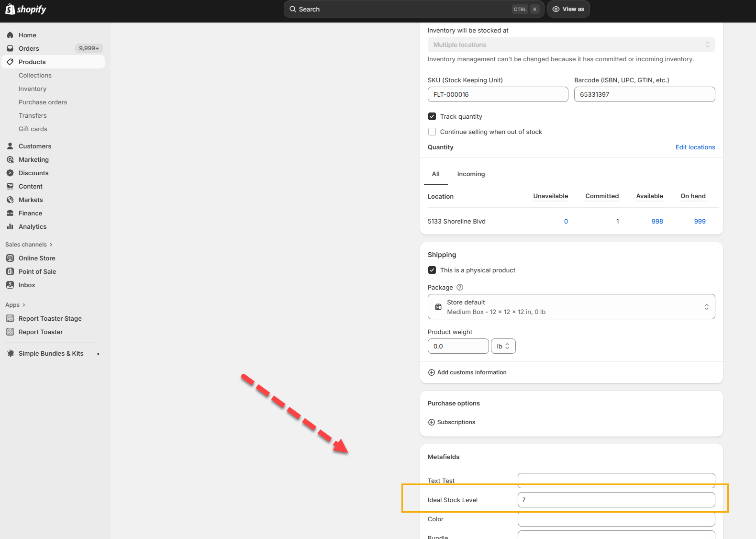The width and height of the screenshot is (756, 539).
Task: Click the Shopify logo in top bar
Action: click(26, 10)
